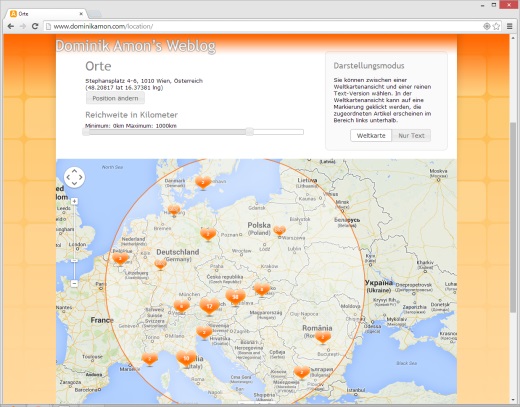
Task: Click the heart marker over Belgium
Action: click(x=120, y=258)
